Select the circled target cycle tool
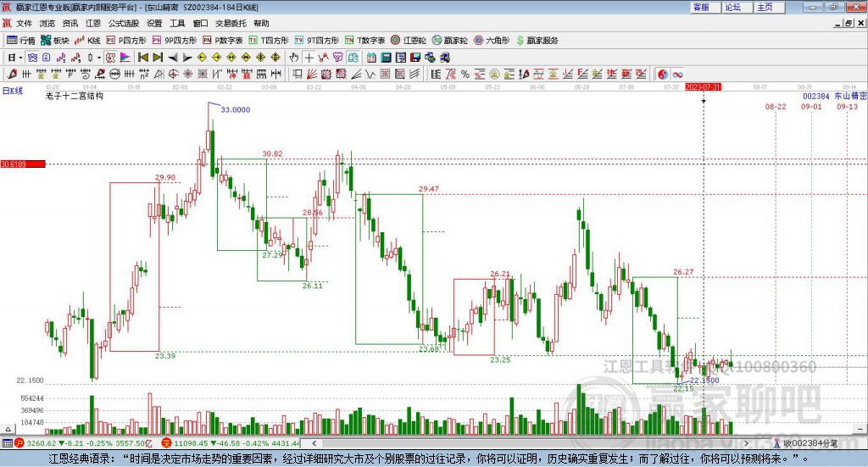The width and height of the screenshot is (868, 467). 173,74
